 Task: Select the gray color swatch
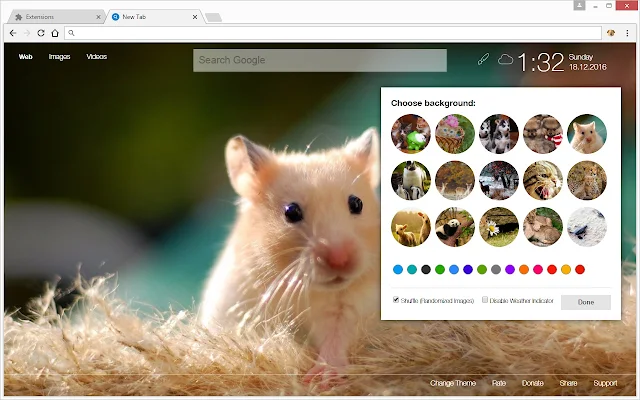(x=496, y=269)
